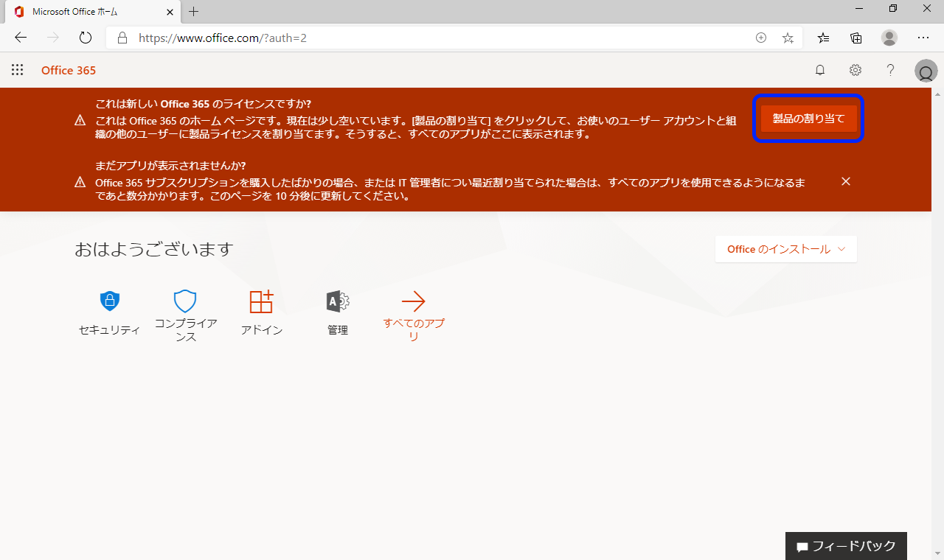Open browser collections

[x=856, y=38]
